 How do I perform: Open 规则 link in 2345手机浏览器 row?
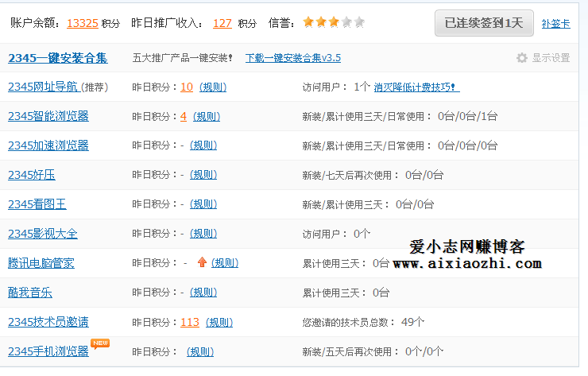pos(200,351)
